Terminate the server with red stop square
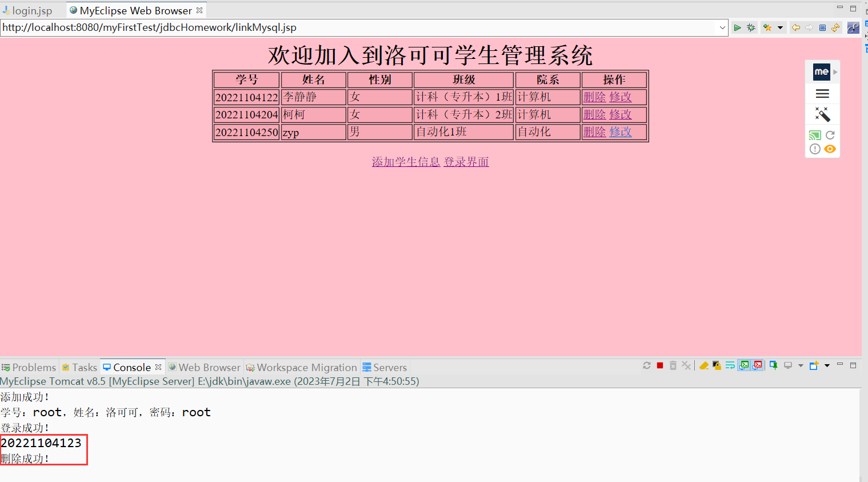This screenshot has width=868, height=482. [x=660, y=365]
